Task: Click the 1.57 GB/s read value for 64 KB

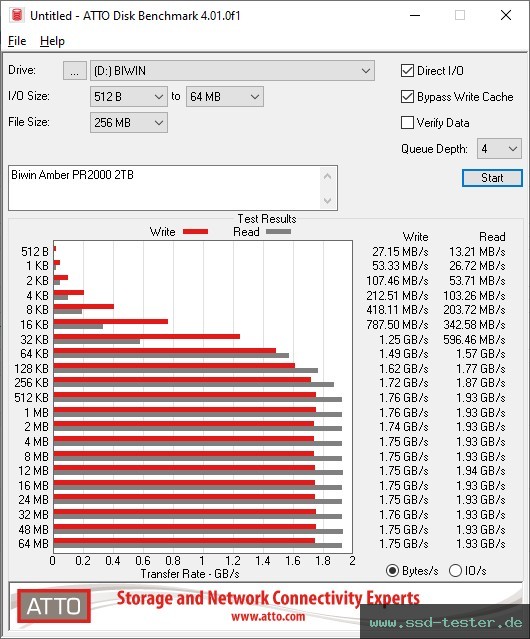Action: pos(481,354)
